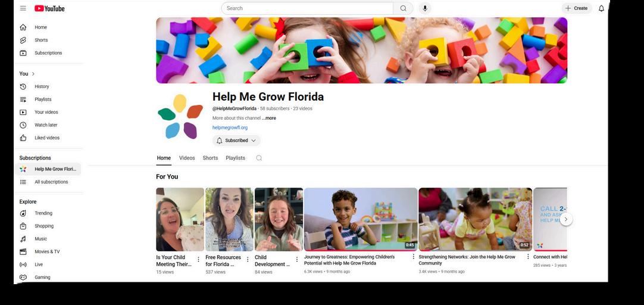Click the Strengthening Networks video title
Viewport: 644px width, 305px height.
coord(467,260)
